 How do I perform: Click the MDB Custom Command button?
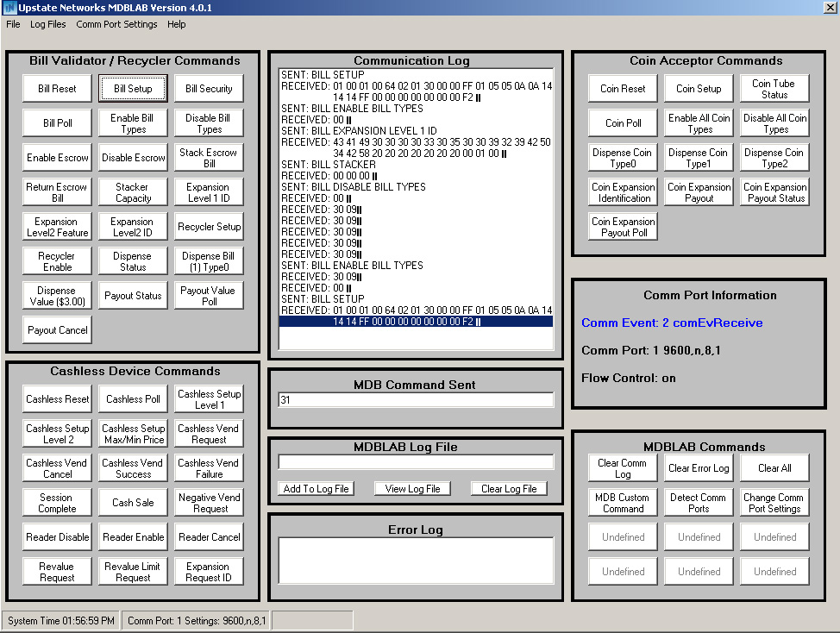(623, 503)
